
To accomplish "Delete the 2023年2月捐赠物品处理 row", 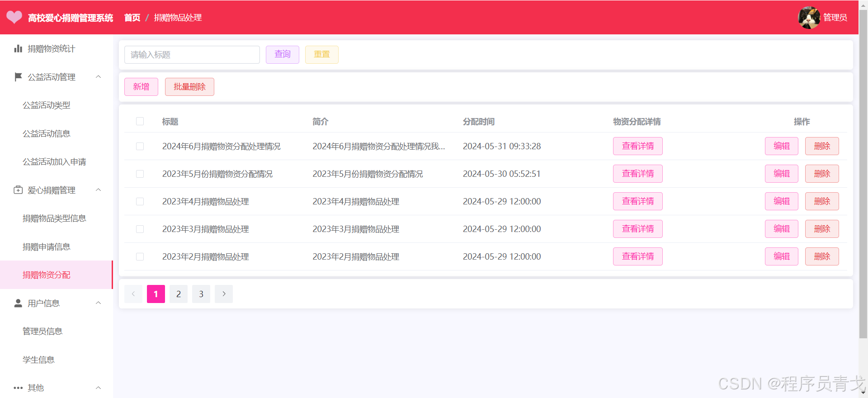I will [x=822, y=256].
